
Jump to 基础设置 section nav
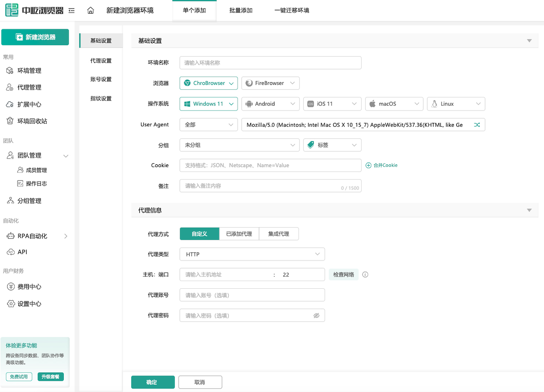(x=101, y=40)
